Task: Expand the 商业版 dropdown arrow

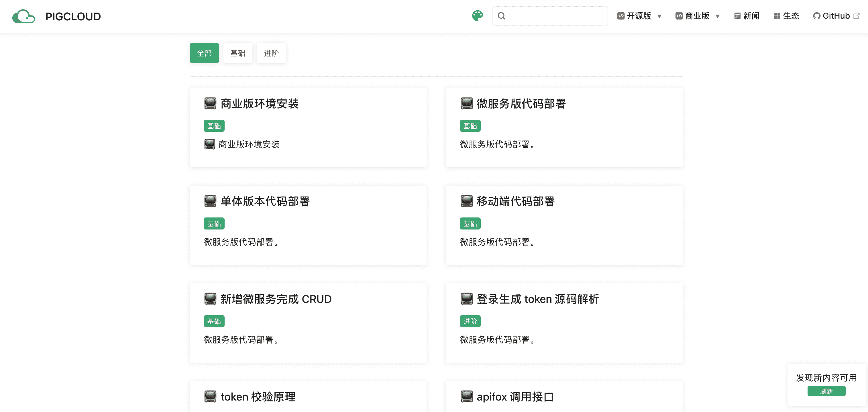Action: point(718,16)
